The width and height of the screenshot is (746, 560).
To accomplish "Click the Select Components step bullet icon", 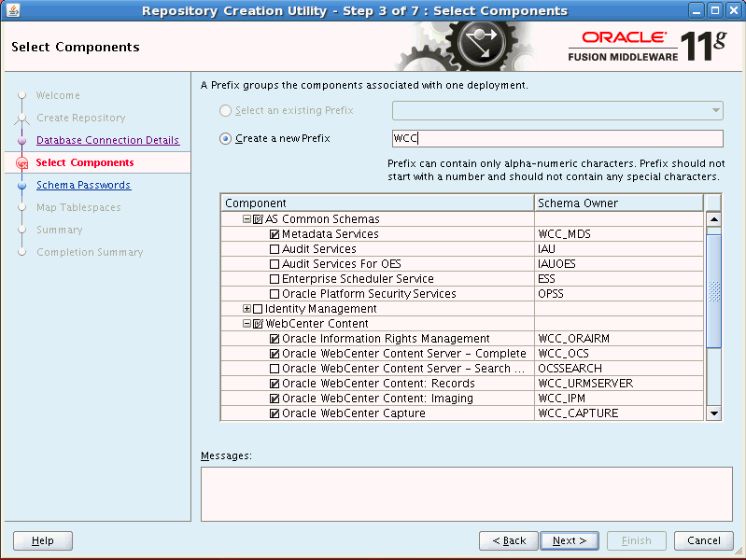I will 21,163.
